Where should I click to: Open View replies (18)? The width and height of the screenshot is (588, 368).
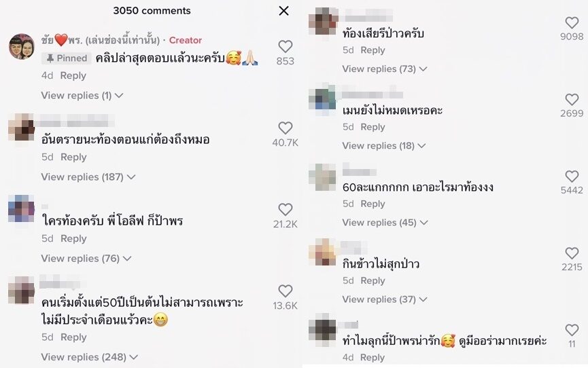[384, 146]
